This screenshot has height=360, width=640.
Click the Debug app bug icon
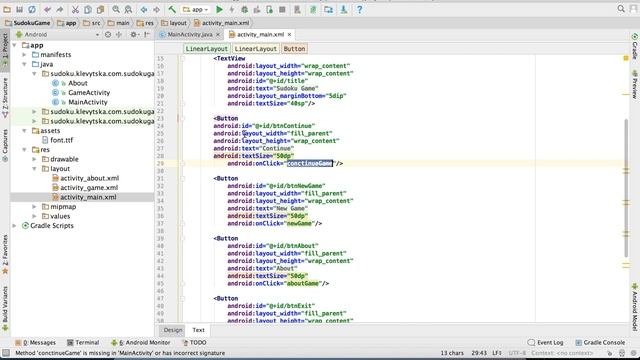244,9
